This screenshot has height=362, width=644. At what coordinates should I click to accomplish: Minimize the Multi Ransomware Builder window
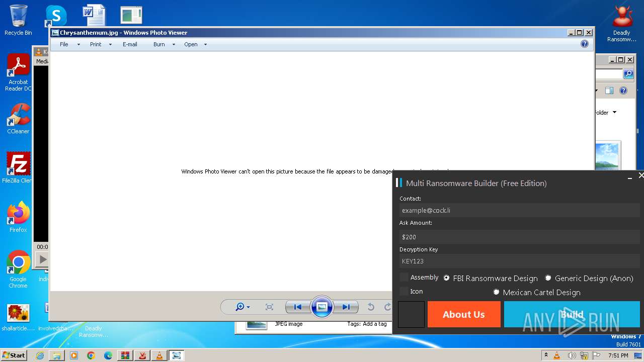pos(630,177)
